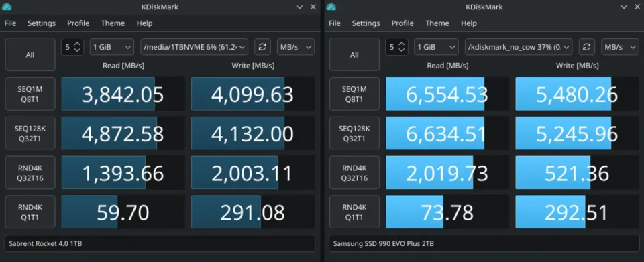Screen dimensions: 644x262
Task: Click the 292.51 write result
Action: coord(577,212)
